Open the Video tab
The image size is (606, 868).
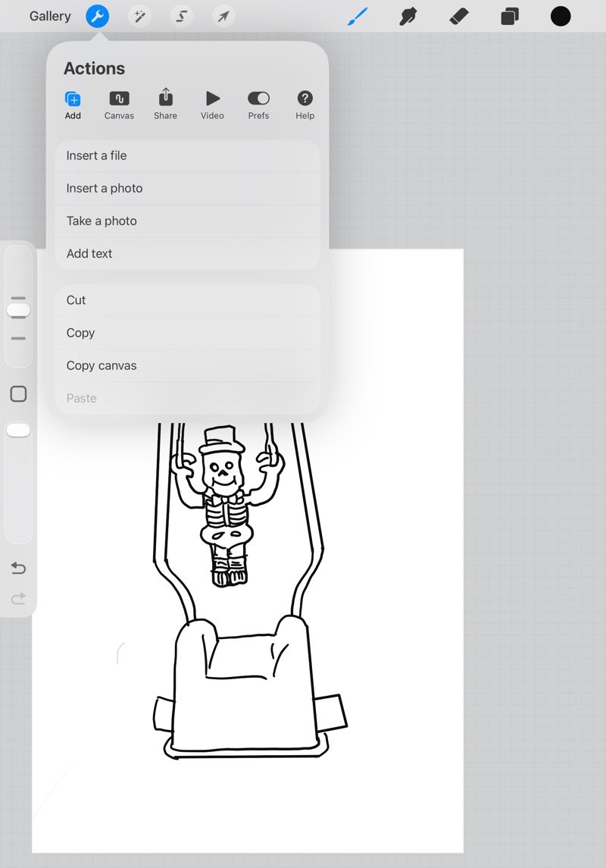(x=212, y=105)
